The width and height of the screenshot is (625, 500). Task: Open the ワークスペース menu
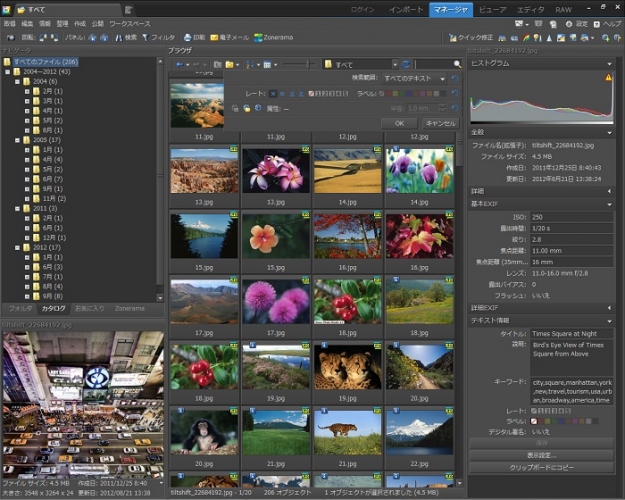click(130, 24)
